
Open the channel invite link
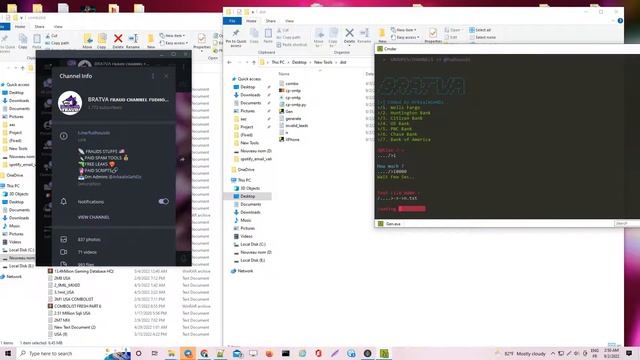(x=94, y=133)
